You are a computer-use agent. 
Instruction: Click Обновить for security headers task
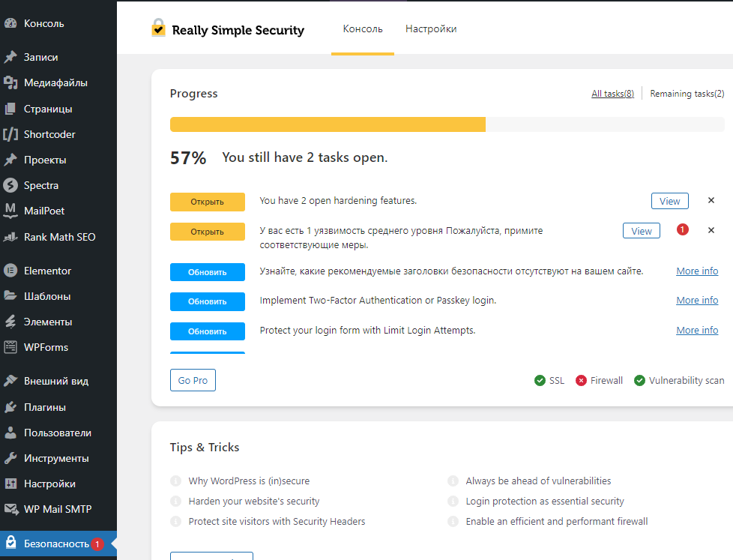(208, 272)
